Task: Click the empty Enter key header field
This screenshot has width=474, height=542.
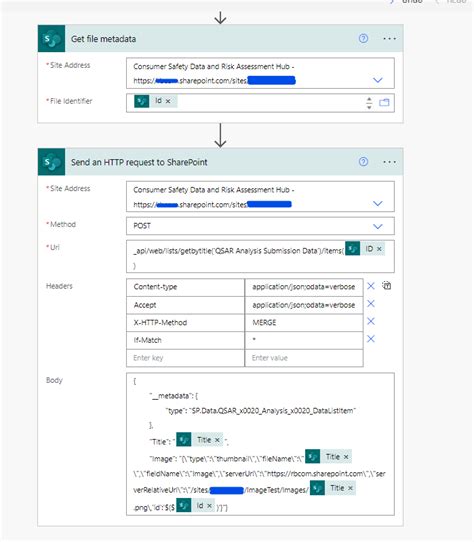Action: click(185, 358)
